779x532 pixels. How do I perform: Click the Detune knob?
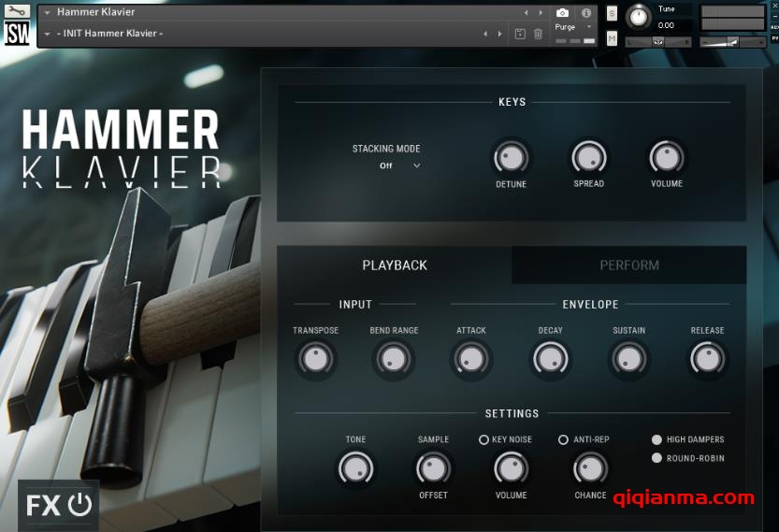click(x=511, y=158)
